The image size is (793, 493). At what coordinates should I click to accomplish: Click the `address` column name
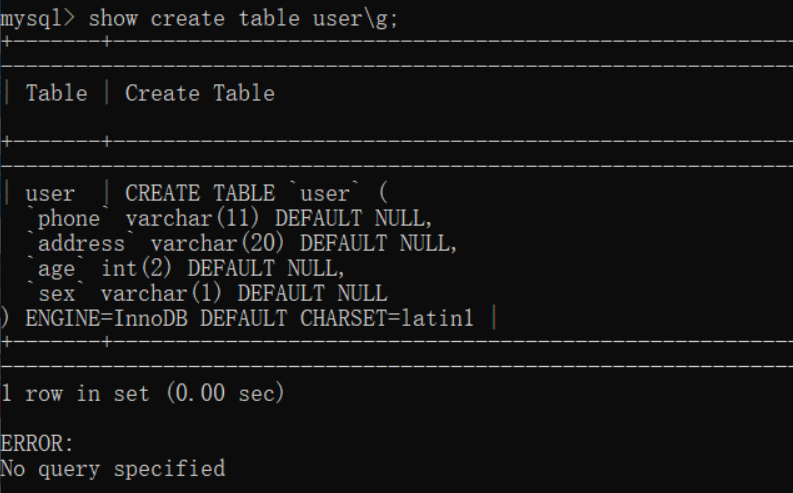[82, 243]
